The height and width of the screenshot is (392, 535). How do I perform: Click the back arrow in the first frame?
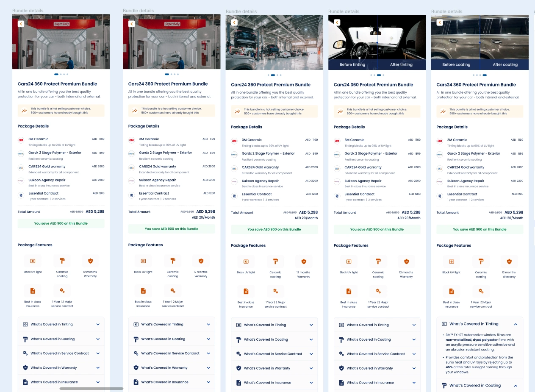tap(21, 24)
